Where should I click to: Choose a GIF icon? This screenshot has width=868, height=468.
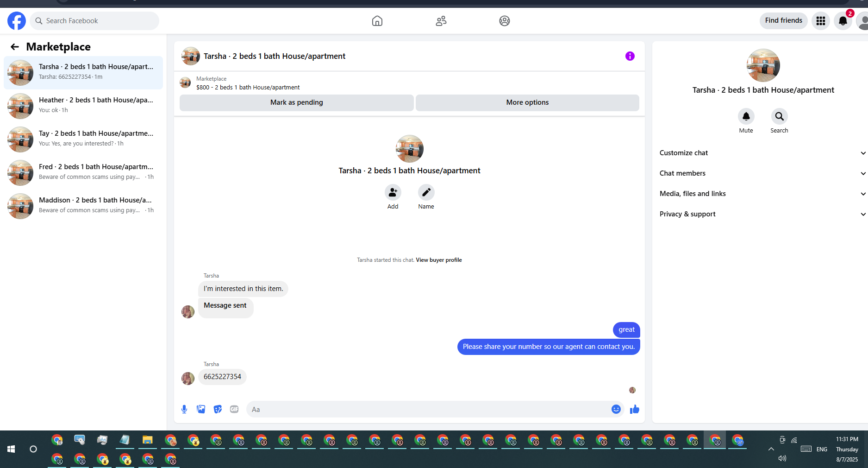click(234, 409)
